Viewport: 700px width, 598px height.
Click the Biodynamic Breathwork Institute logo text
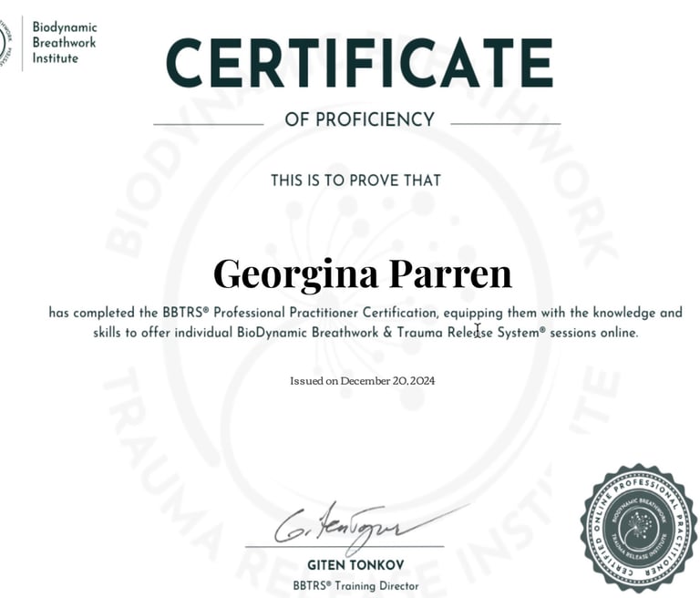click(65, 43)
